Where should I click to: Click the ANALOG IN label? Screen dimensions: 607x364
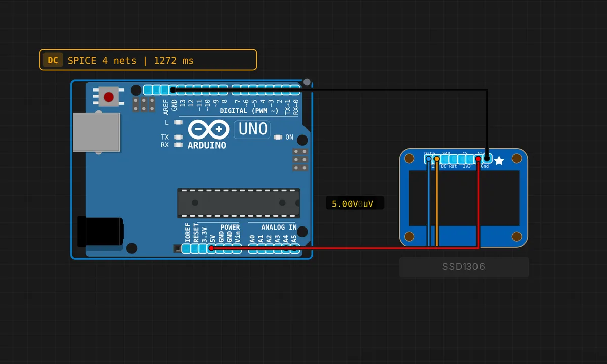pos(279,227)
